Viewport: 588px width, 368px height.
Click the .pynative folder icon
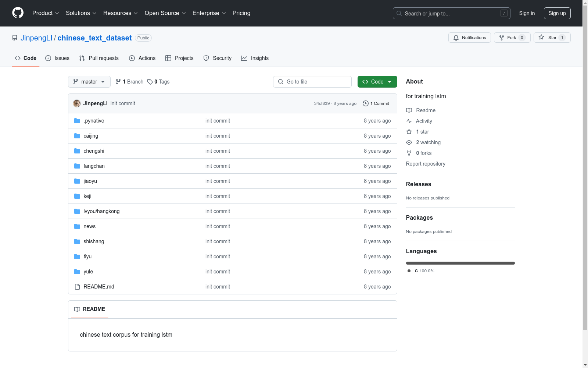[x=77, y=121]
